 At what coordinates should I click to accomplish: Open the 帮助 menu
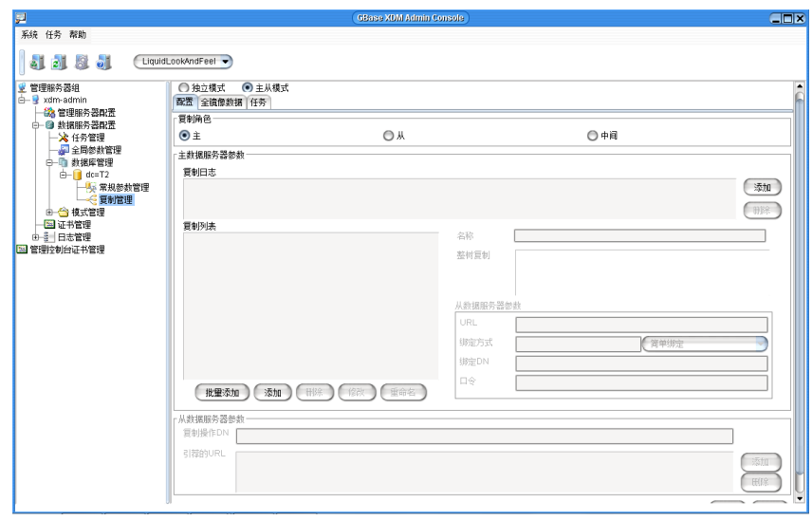[78, 35]
